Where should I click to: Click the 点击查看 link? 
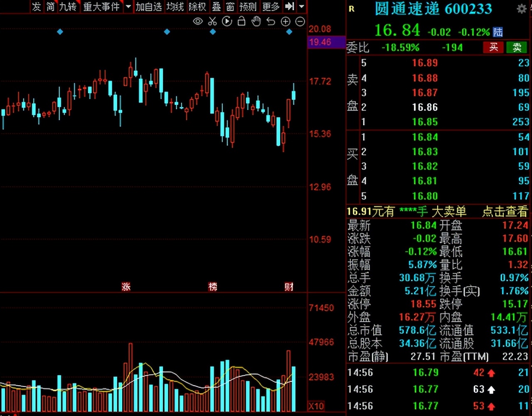point(505,212)
